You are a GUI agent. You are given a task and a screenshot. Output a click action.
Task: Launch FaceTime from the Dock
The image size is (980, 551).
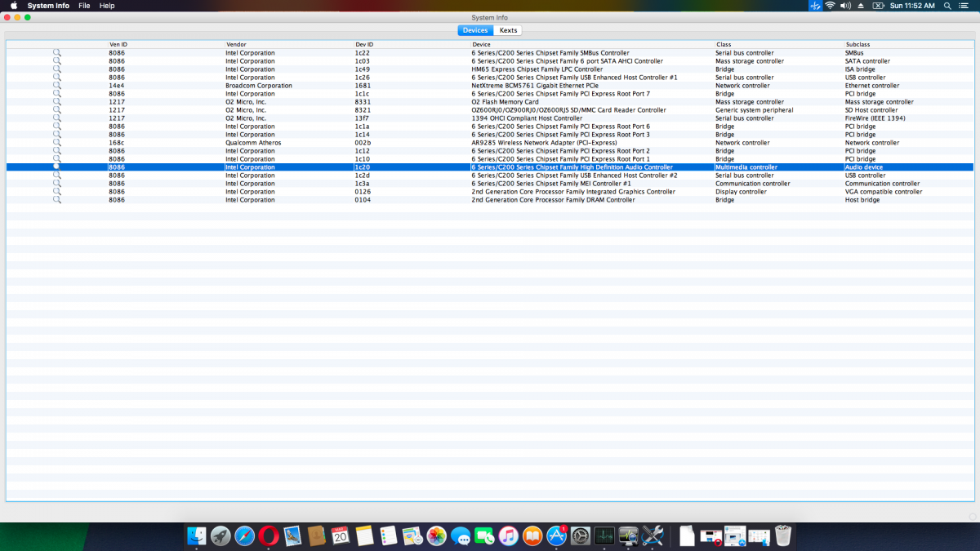click(485, 535)
